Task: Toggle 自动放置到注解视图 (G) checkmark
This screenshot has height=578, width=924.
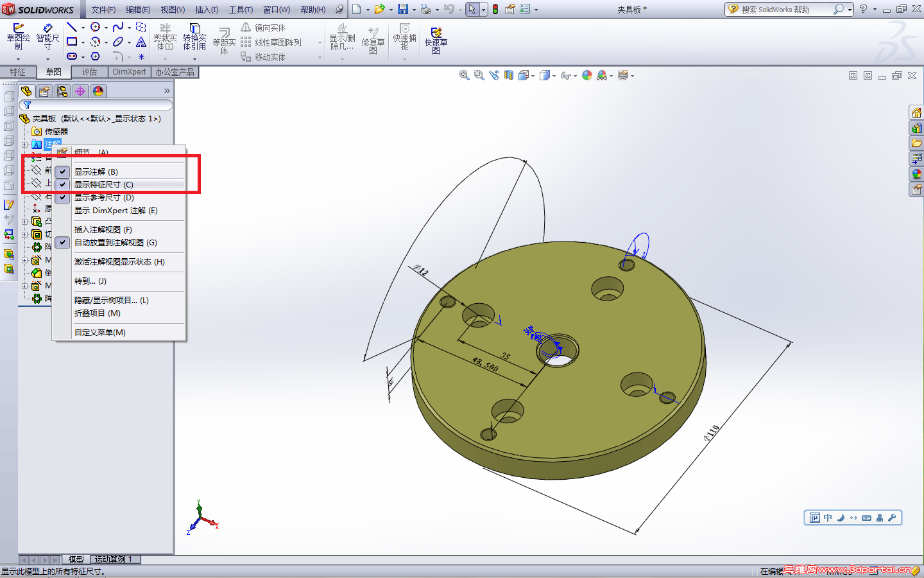Action: 62,242
